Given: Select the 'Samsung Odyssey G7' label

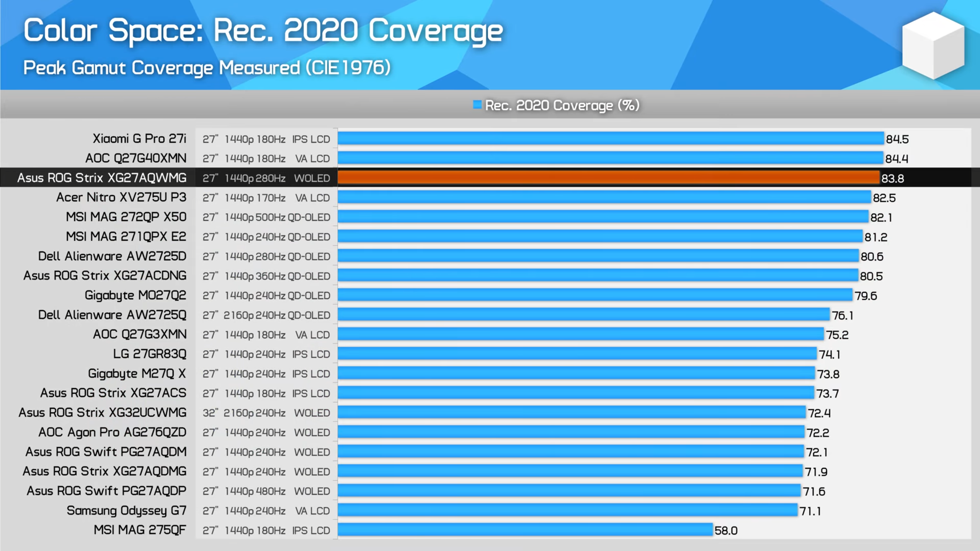Looking at the screenshot, I should point(126,510).
